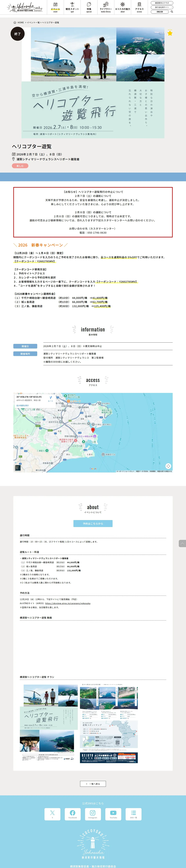Click the HOME breadcrumb home icon
Screen dimensions: 186x868
click(x=15, y=23)
